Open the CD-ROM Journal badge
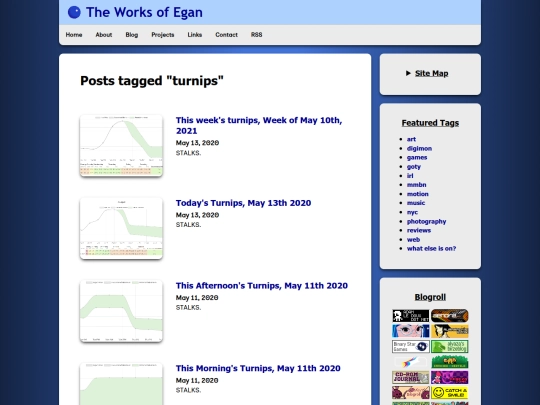540x405 pixels. pos(411,377)
